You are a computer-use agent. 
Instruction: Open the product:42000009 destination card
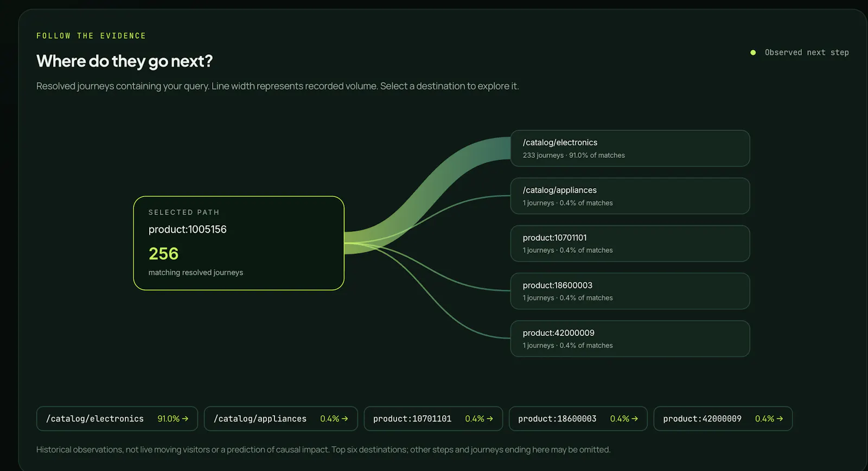click(630, 339)
